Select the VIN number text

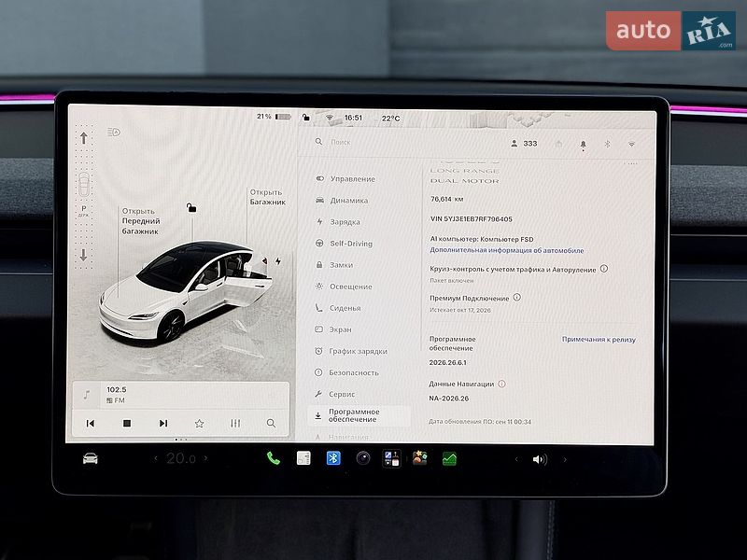(472, 219)
